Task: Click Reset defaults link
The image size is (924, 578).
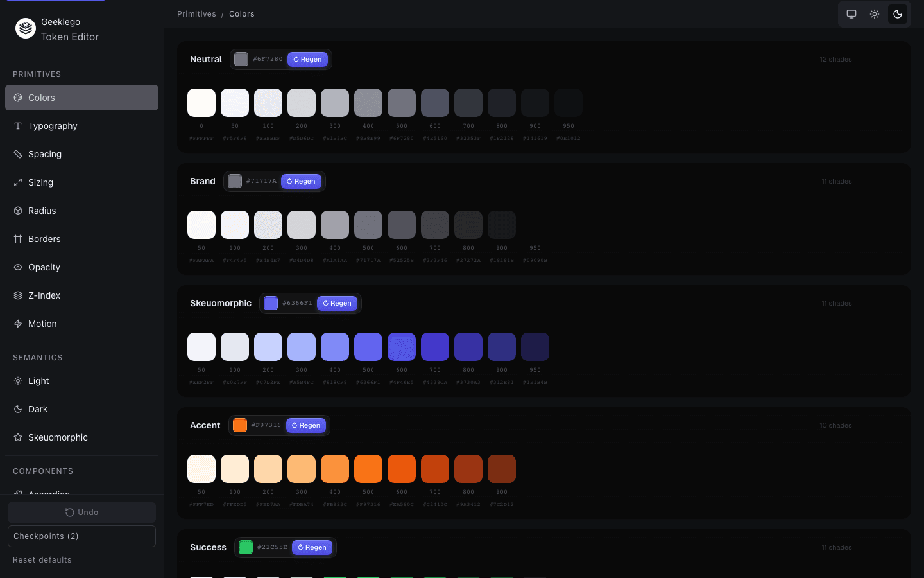Action: (x=42, y=560)
